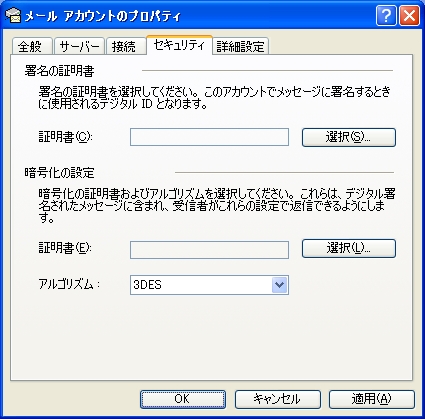This screenshot has height=419, width=425.
Task: Click the キャンセル button
Action: (277, 399)
